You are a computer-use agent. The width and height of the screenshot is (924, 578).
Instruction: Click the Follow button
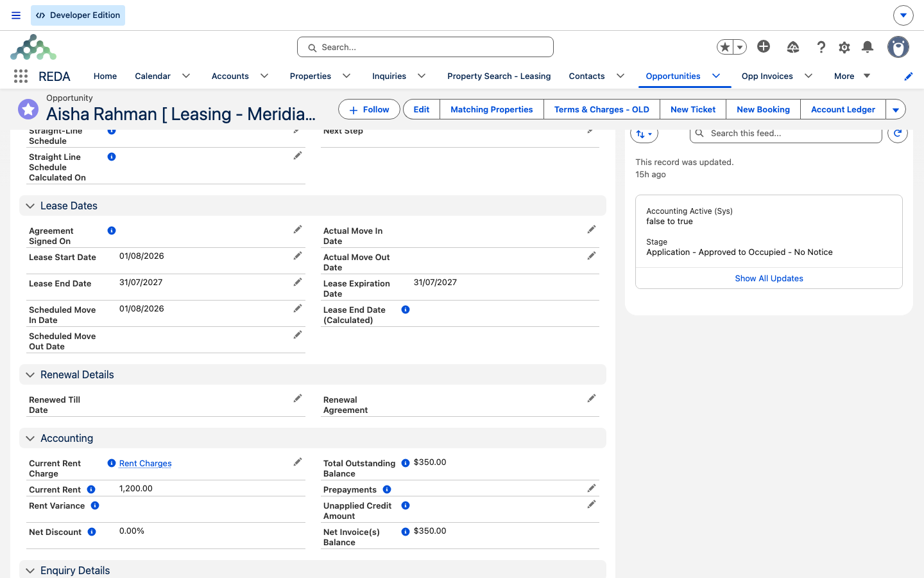coord(369,110)
